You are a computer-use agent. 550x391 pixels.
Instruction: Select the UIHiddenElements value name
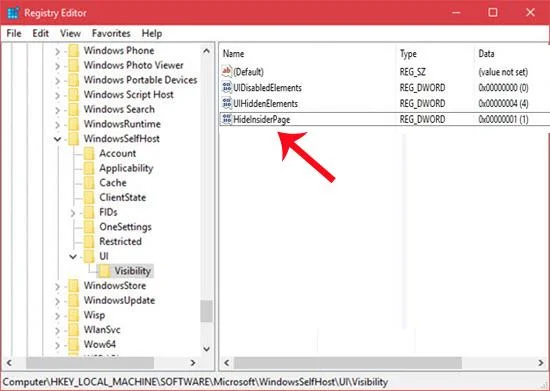point(266,104)
